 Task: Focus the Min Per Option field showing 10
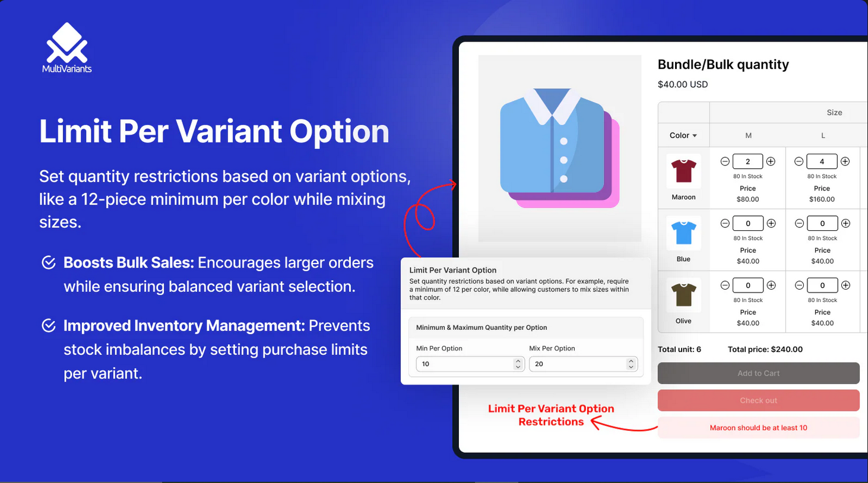[470, 364]
